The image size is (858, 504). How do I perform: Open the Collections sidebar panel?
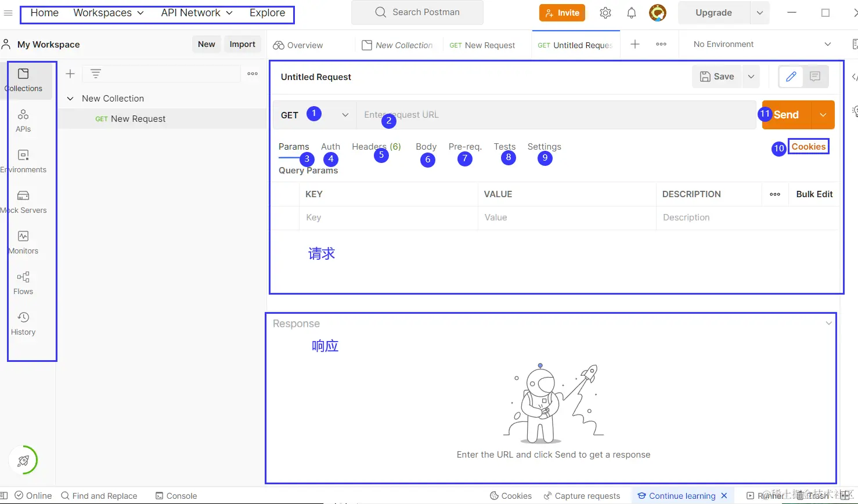click(23, 81)
